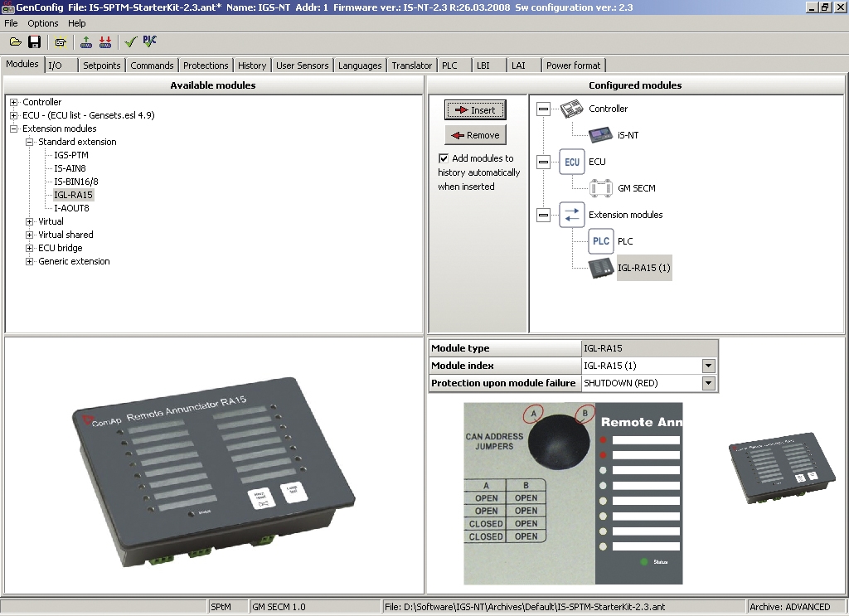Select IGL-RA15 in the Available modules list

(75, 194)
